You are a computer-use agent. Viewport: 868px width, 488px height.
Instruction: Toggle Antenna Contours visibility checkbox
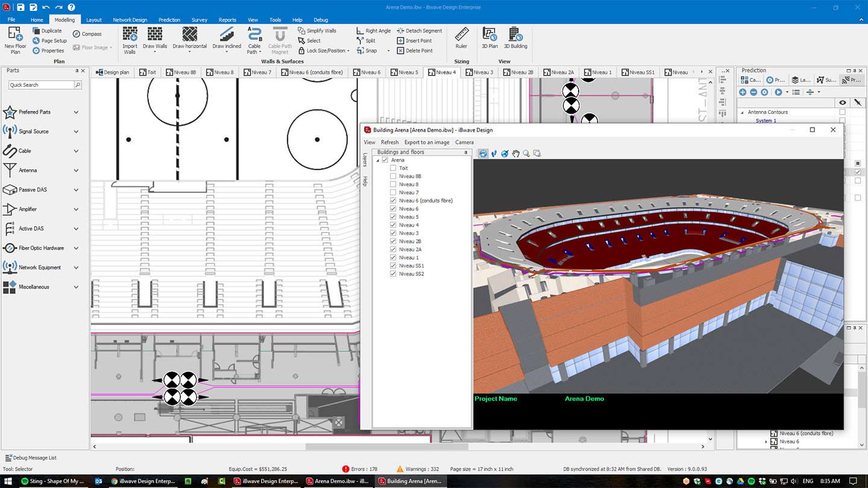842,112
